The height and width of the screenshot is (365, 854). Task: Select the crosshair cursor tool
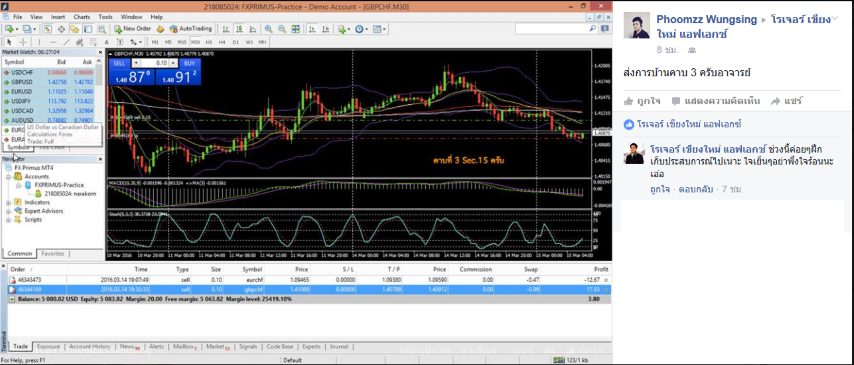click(x=23, y=42)
